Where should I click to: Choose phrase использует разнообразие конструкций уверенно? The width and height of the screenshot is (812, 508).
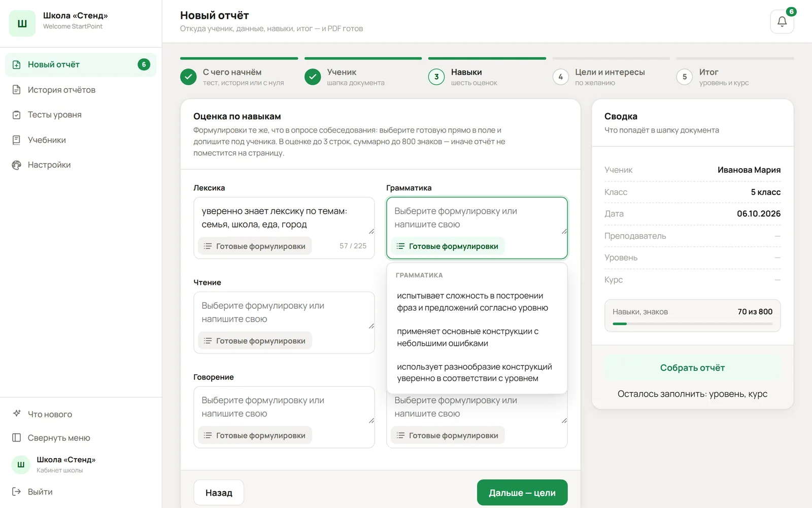point(477,372)
